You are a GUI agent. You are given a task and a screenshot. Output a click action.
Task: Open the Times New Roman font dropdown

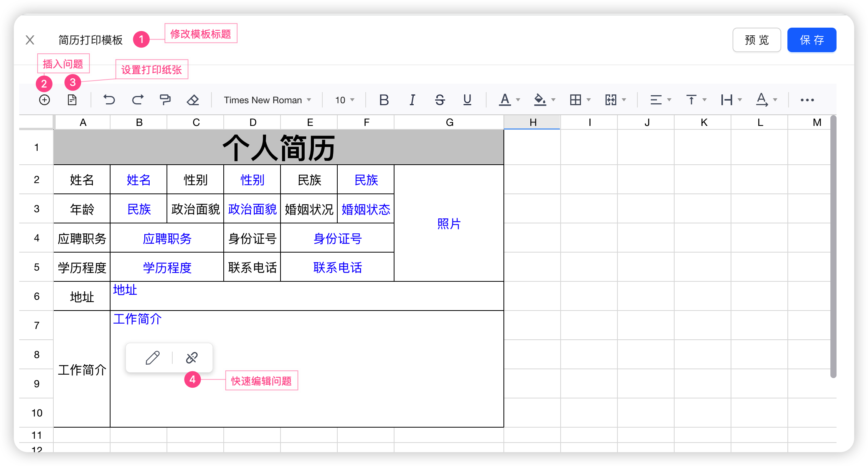click(267, 100)
